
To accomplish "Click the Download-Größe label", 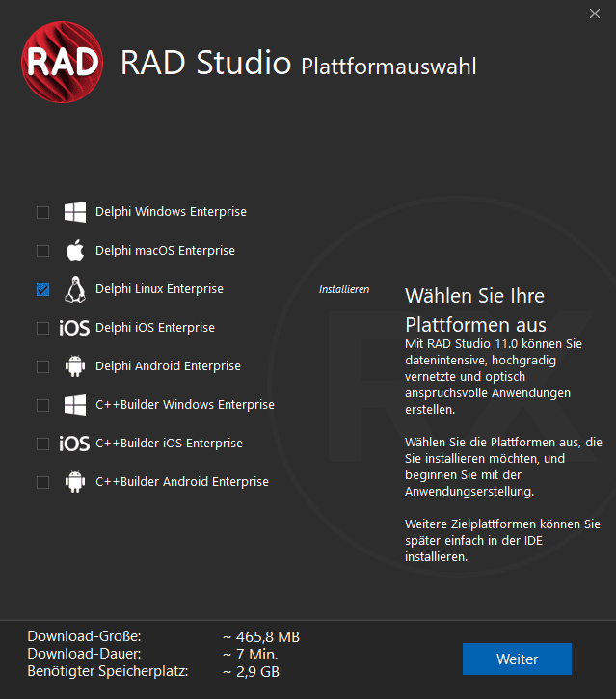I will [84, 636].
